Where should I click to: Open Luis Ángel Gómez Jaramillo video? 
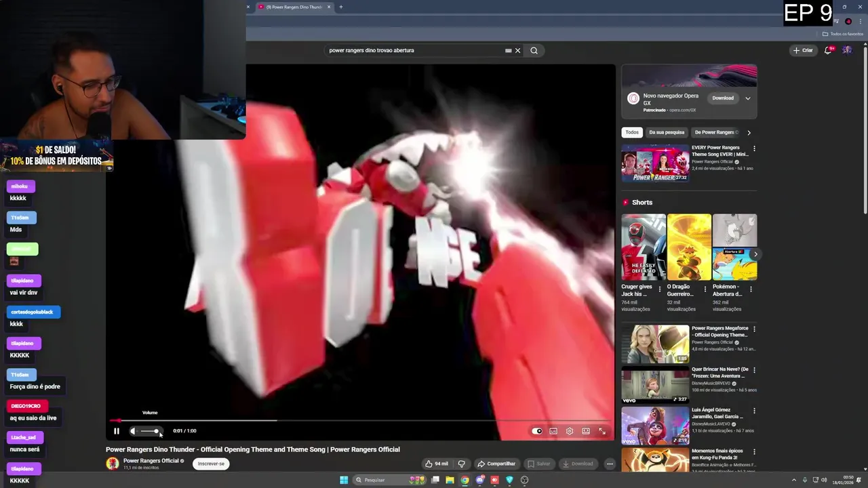tap(655, 426)
